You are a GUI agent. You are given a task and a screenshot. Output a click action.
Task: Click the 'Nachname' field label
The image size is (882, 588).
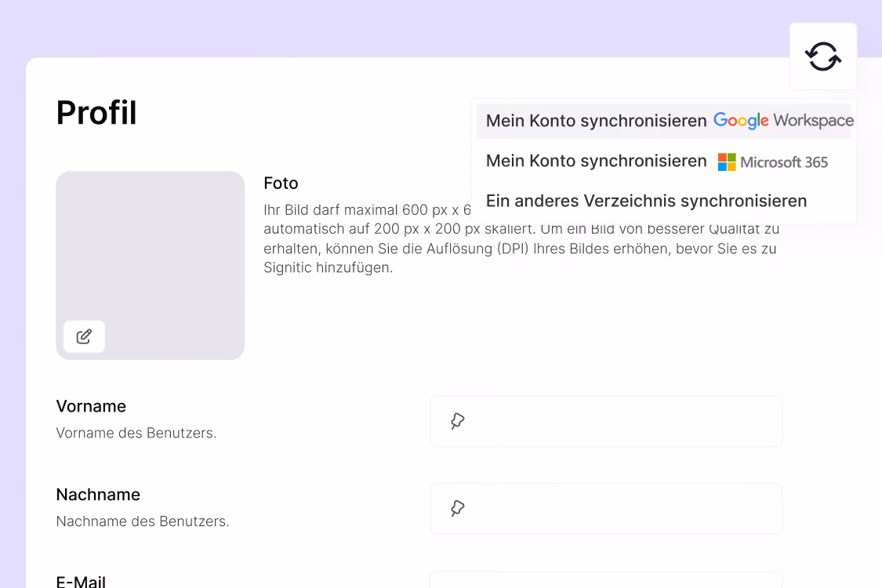99,495
